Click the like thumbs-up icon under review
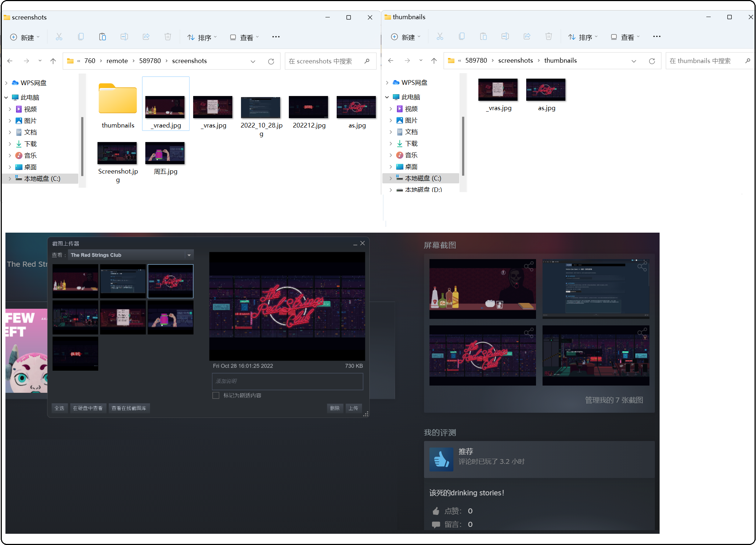The width and height of the screenshot is (756, 545). [436, 511]
